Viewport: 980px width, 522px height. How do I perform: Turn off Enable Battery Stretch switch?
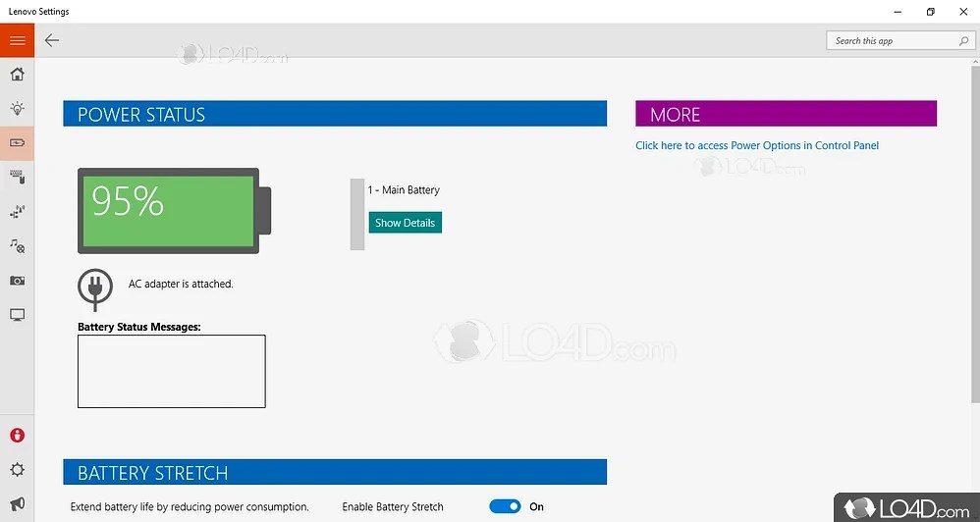(505, 506)
